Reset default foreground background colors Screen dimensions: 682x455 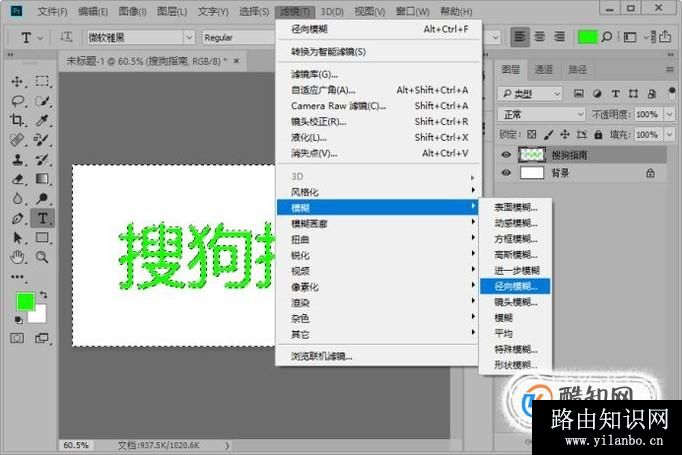pos(18,320)
